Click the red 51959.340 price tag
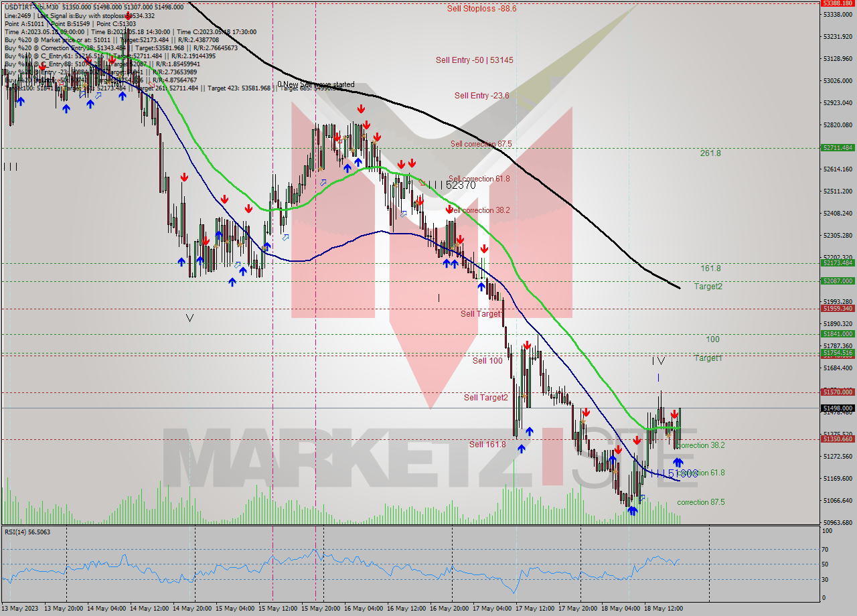The image size is (857, 616). click(838, 309)
